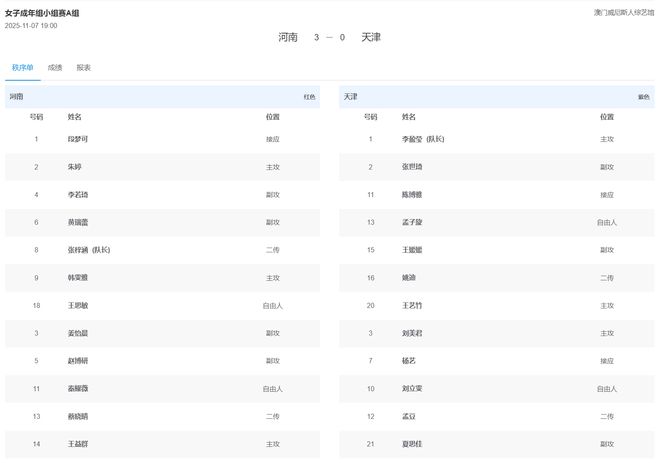
Task: Click the 河南 team name in score header
Action: click(288, 37)
